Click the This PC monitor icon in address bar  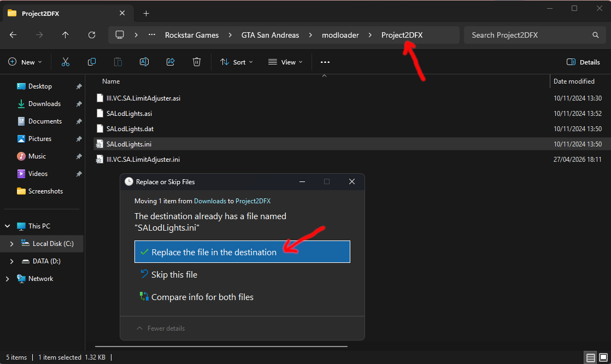[120, 35]
